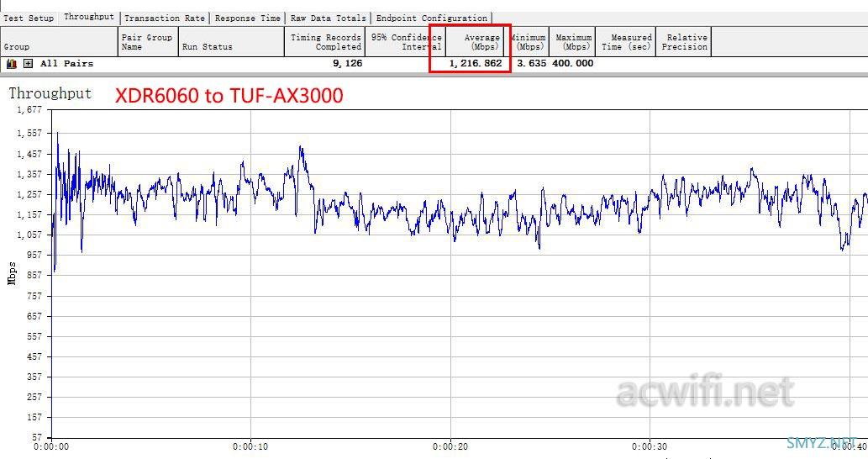
Task: Click the Relative Precision column header
Action: point(684,41)
